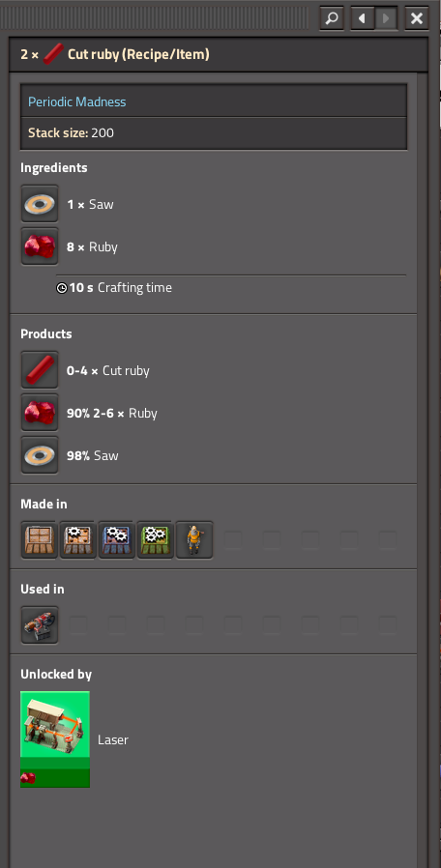Click the Laser technology label
The height and width of the screenshot is (868, 441).
point(113,739)
